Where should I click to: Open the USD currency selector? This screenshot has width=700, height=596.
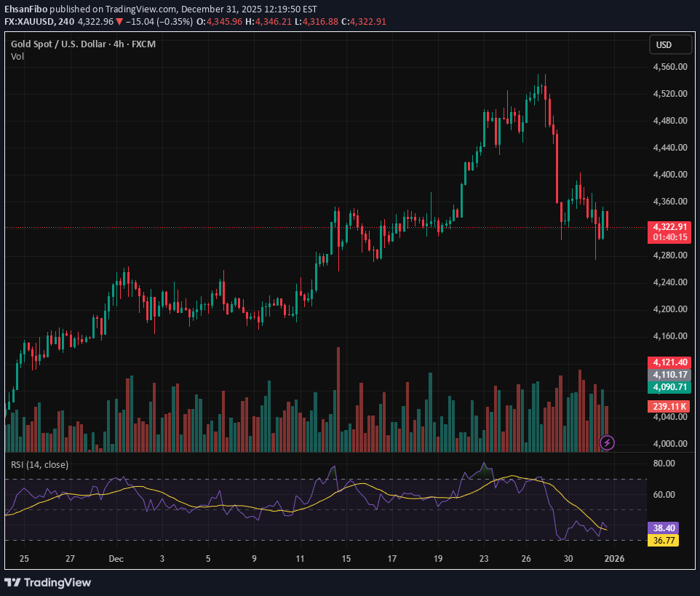(664, 45)
